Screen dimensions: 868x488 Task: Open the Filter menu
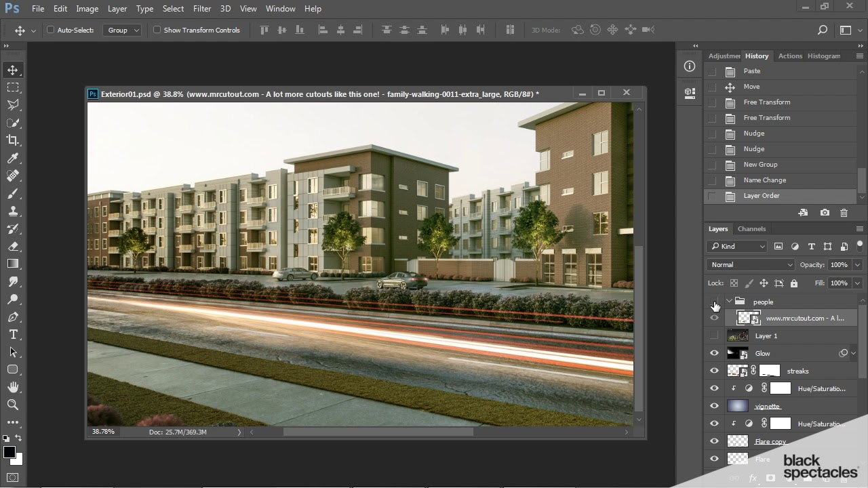click(x=201, y=9)
